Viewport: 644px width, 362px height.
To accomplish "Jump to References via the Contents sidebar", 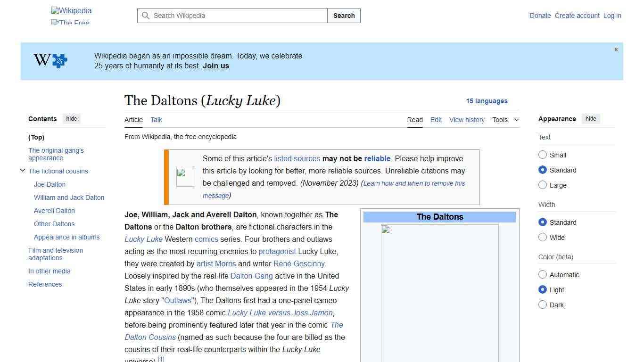I will 45,284.
